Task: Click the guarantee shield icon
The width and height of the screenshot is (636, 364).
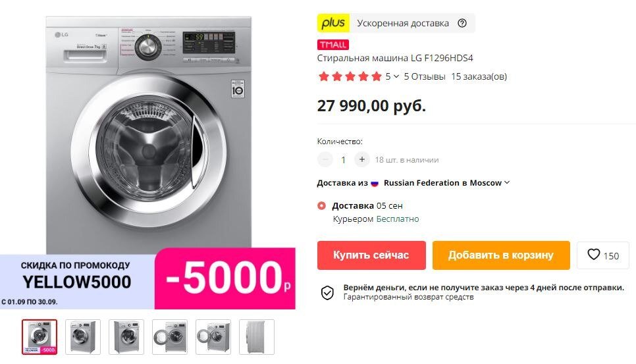Action: pyautogui.click(x=327, y=292)
